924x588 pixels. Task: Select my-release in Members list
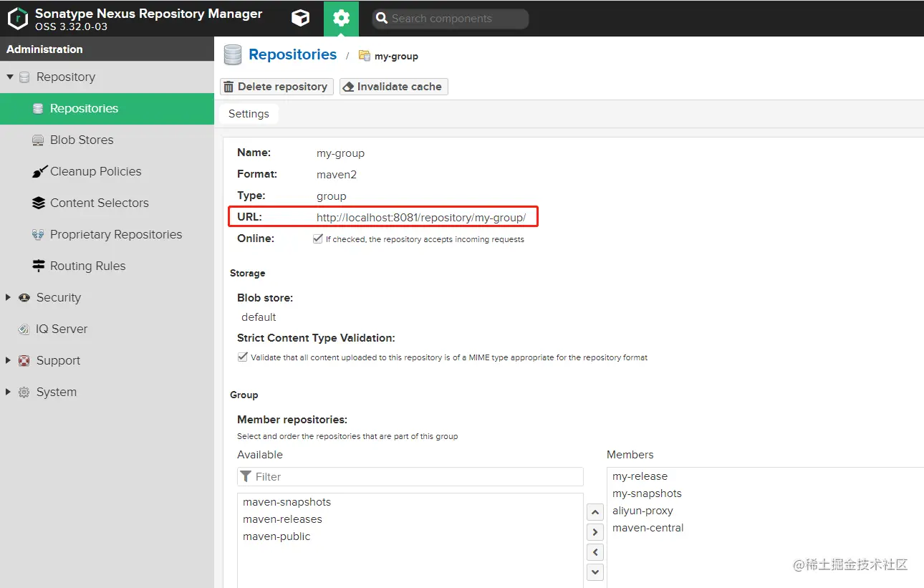pos(765,476)
